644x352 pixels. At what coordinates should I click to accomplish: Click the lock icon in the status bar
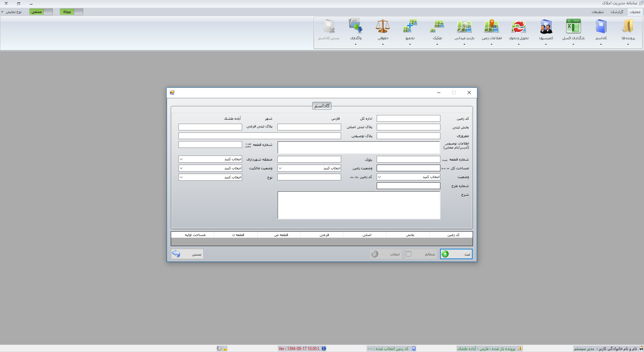tap(225, 349)
